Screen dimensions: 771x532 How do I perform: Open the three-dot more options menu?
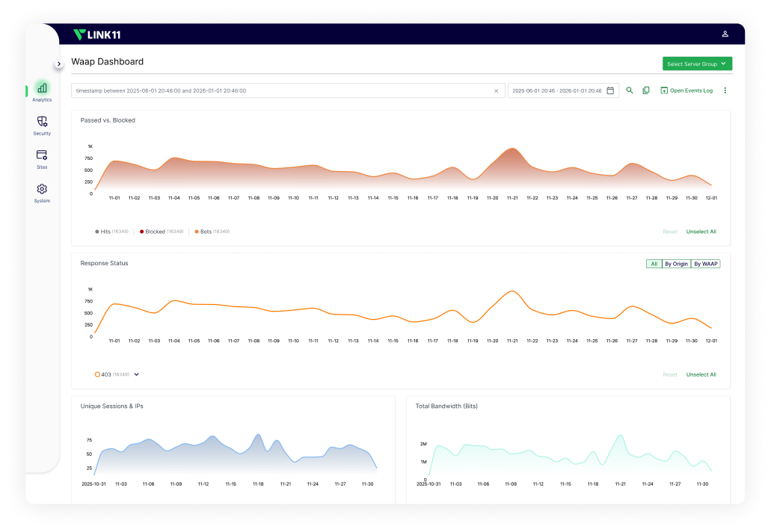[725, 90]
